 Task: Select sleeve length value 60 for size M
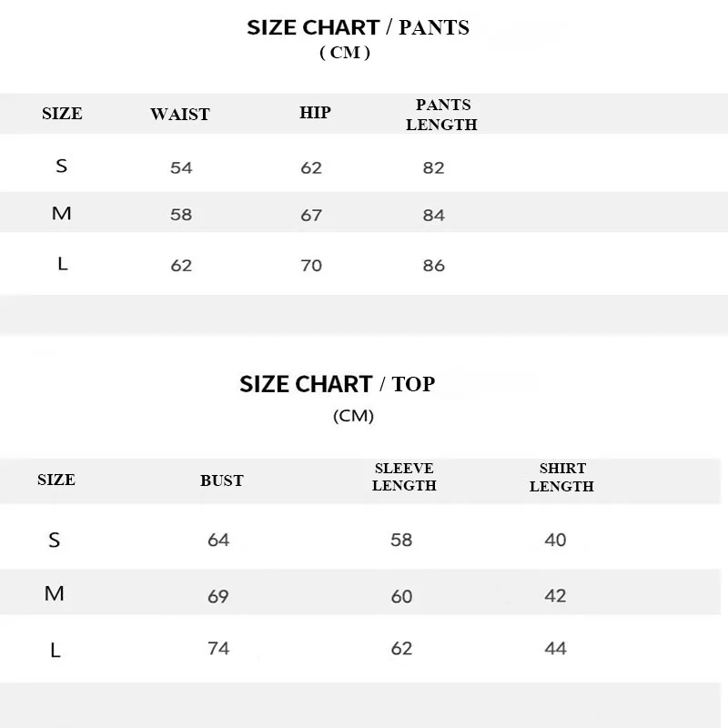point(401,596)
